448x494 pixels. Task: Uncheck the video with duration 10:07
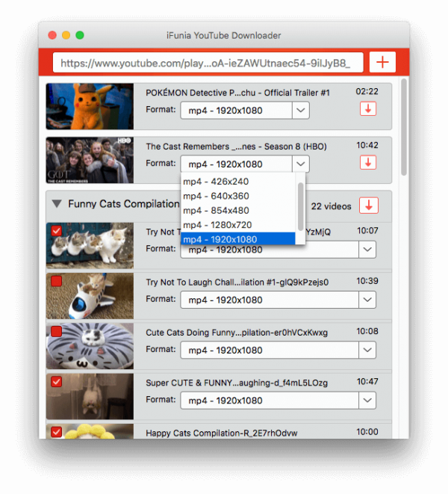pos(56,231)
